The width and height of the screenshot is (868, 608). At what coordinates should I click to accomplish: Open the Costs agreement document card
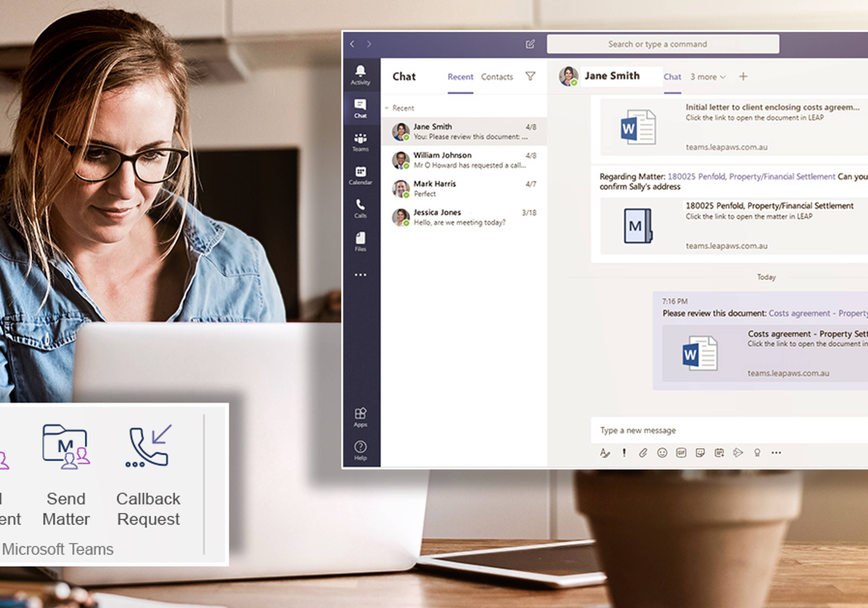765,353
